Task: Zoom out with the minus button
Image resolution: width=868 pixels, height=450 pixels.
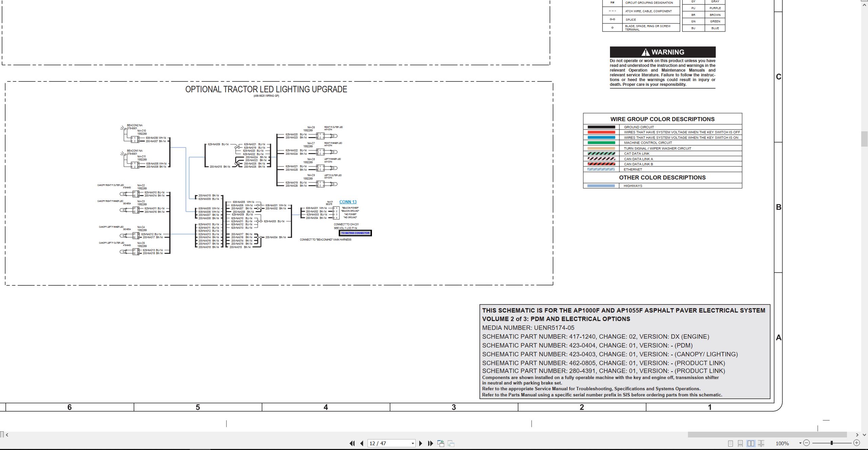Action: click(807, 443)
